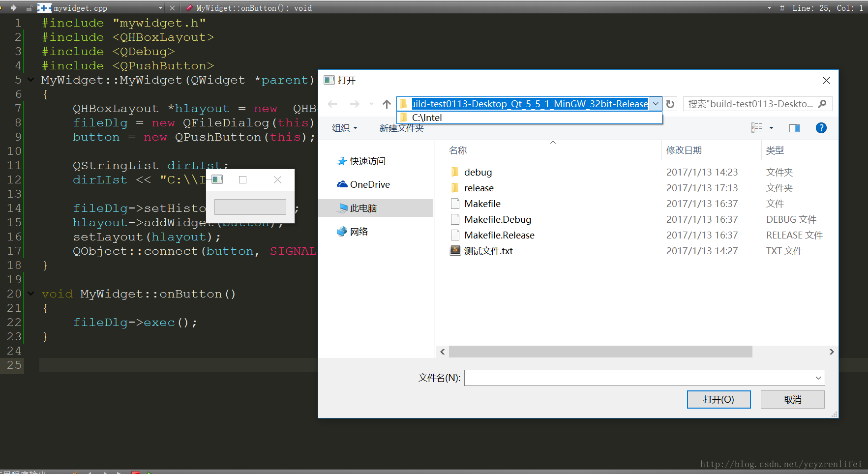Click the TXT 文件 type cell
Screen dimensions: 868x474
[x=784, y=251]
